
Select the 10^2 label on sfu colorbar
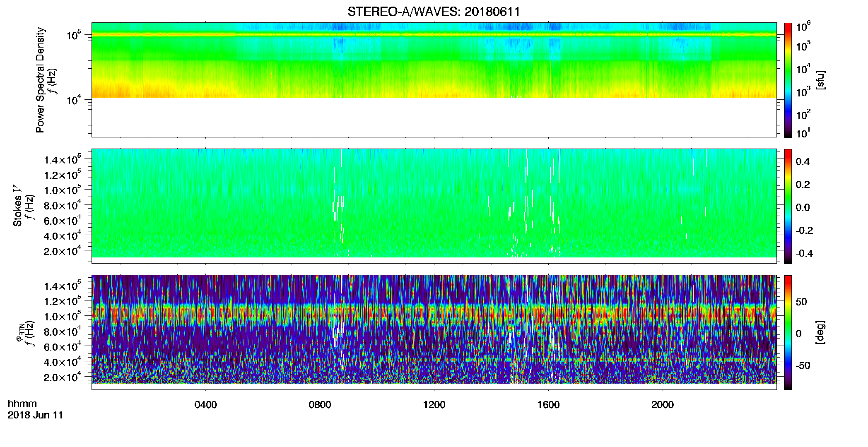tap(803, 114)
